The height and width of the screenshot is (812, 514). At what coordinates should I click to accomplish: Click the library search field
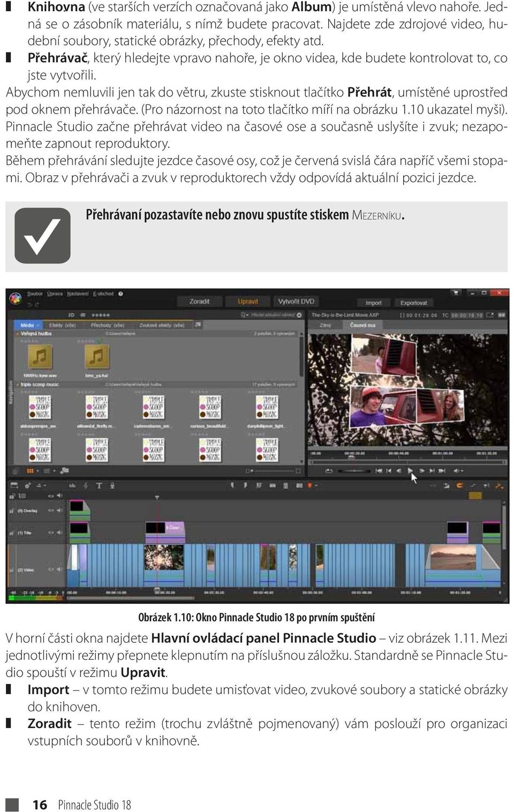(273, 315)
